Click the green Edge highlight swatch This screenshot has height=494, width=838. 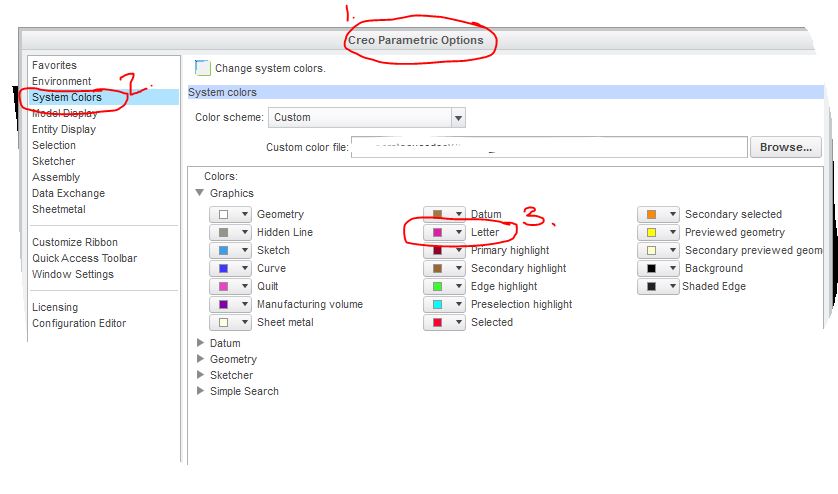[x=437, y=287]
